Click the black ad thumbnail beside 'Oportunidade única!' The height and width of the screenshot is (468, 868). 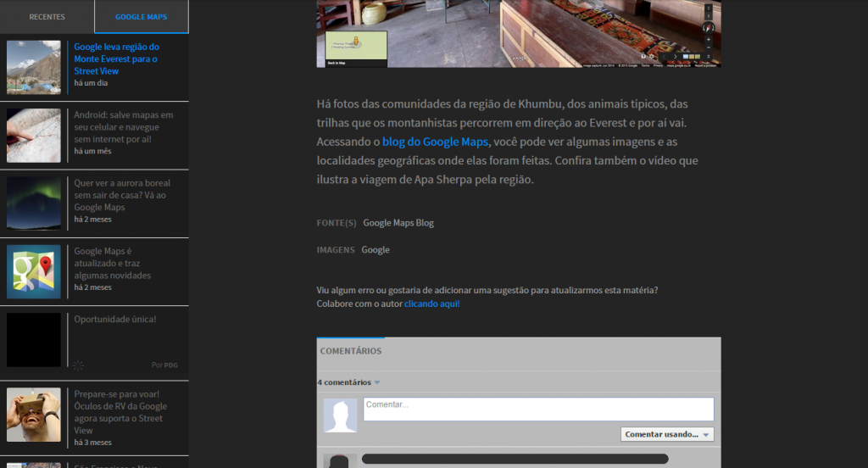coord(34,339)
